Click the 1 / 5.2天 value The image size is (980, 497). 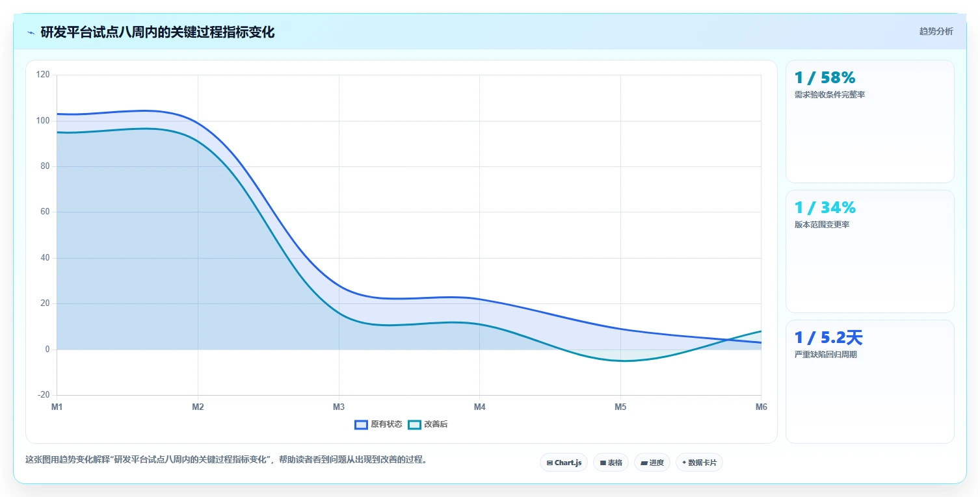pos(828,338)
